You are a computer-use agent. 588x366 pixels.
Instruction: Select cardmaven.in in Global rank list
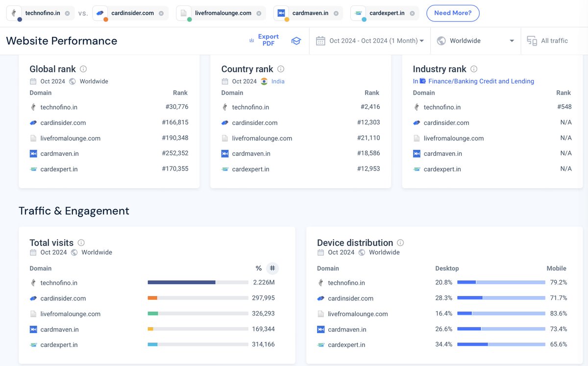tap(60, 153)
